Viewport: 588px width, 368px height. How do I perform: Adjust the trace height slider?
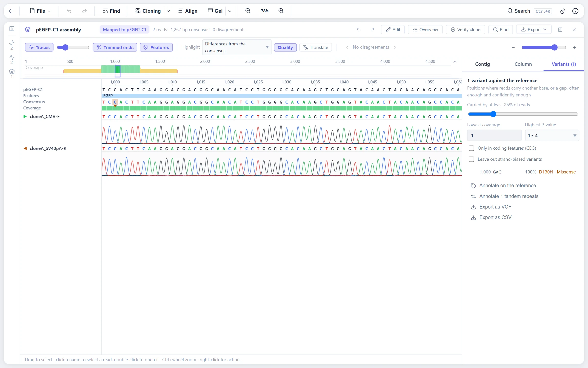click(73, 47)
